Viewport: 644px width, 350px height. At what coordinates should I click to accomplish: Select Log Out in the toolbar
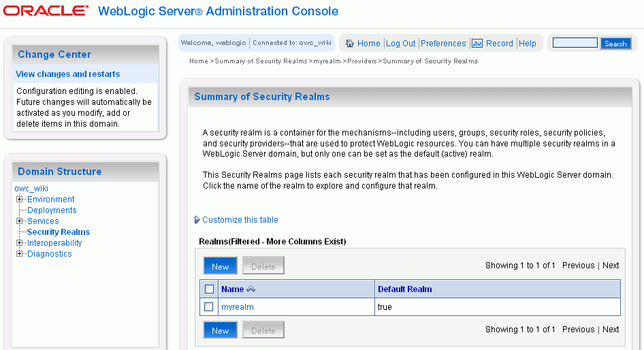click(400, 43)
